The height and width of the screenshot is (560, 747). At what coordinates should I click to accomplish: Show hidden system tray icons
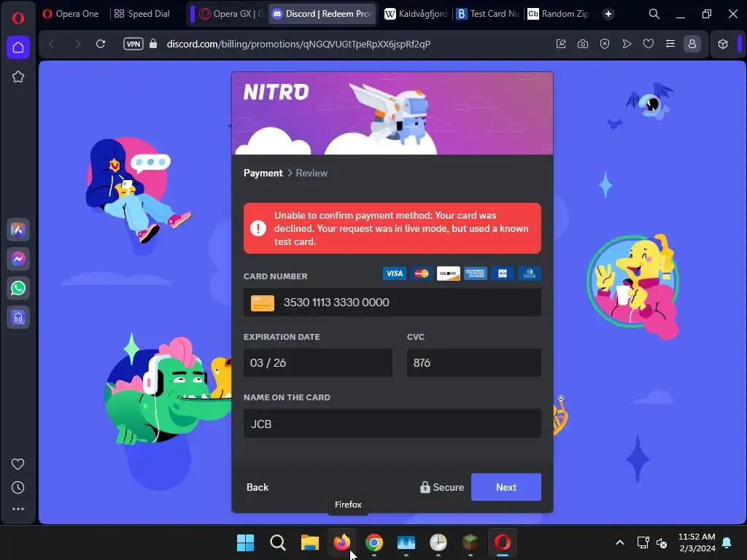620,542
